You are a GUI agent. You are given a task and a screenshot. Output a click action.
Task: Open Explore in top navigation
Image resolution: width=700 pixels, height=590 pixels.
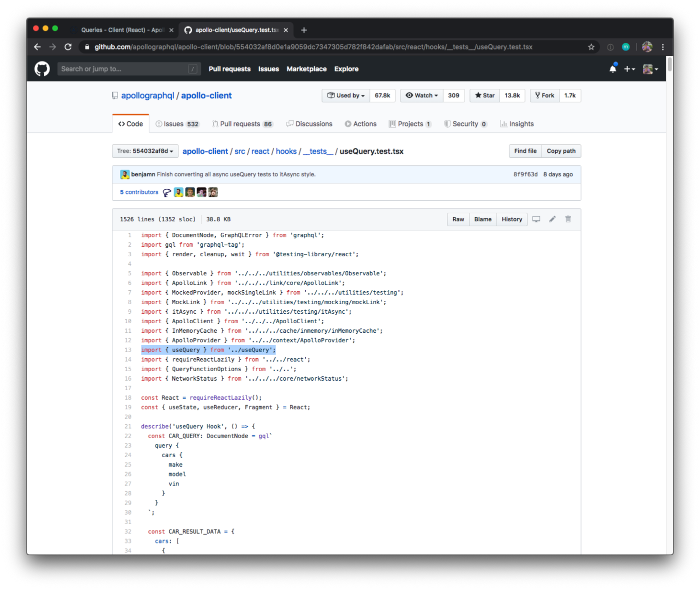click(x=346, y=69)
